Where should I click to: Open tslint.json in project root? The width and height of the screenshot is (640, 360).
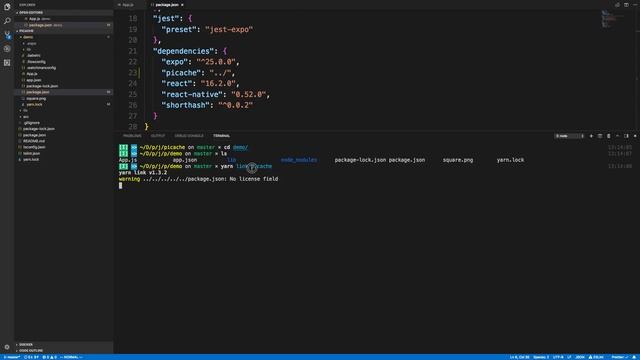[x=31, y=153]
